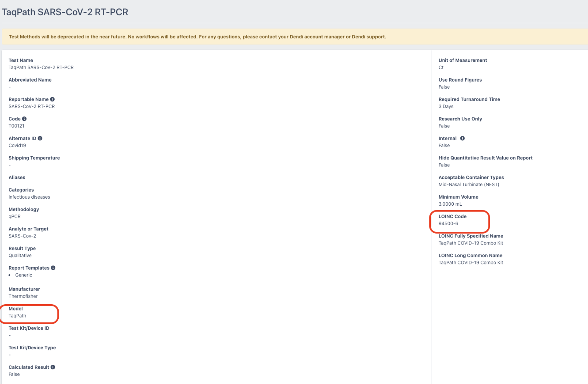
Task: Click the Mid-Nasal Turbinate (NEST) container type
Action: (x=468, y=185)
